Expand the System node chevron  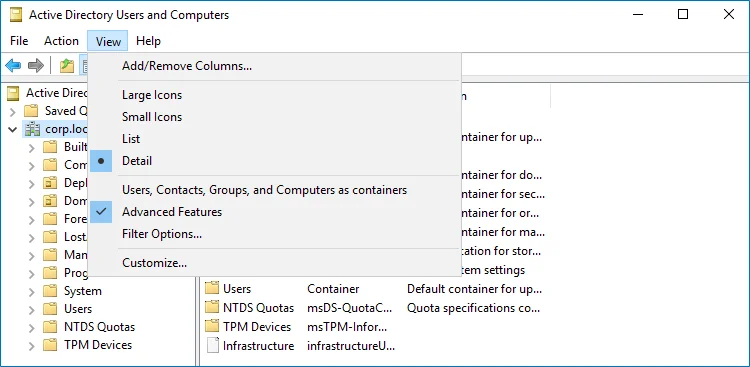click(x=32, y=291)
